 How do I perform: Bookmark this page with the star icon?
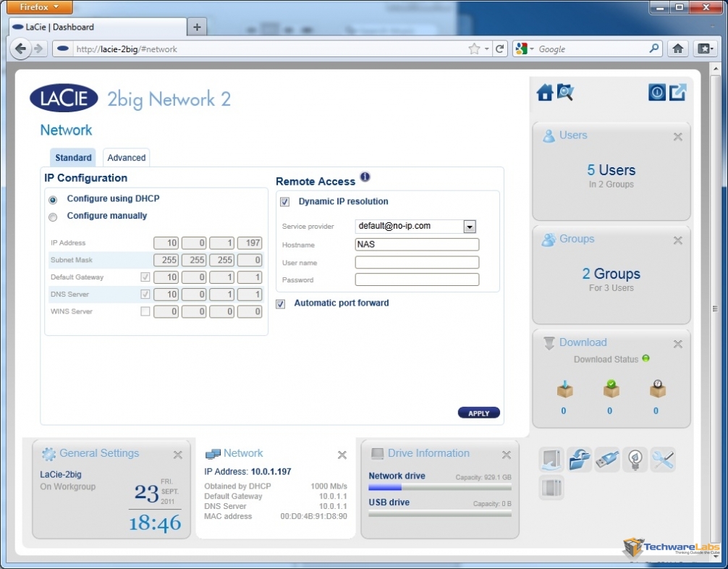click(474, 49)
